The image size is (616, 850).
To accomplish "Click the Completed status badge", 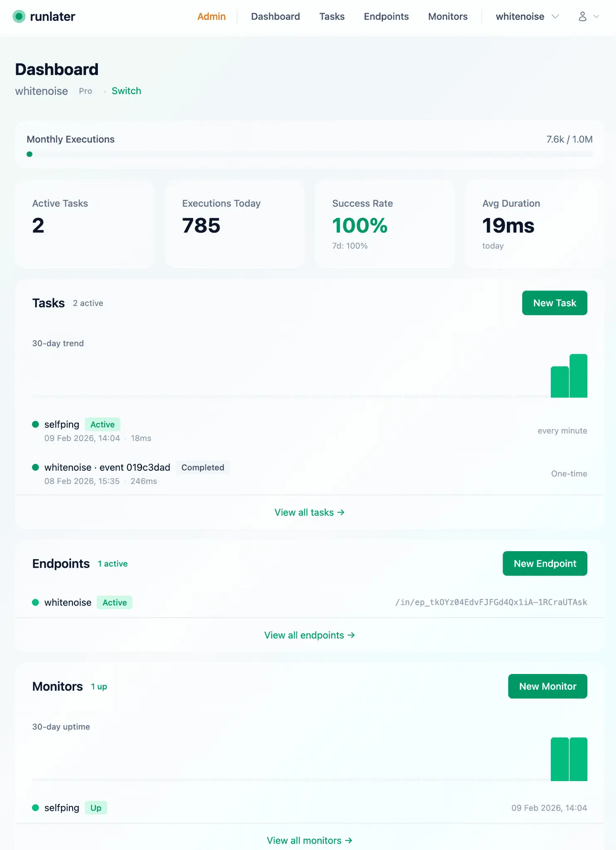I will [x=203, y=468].
